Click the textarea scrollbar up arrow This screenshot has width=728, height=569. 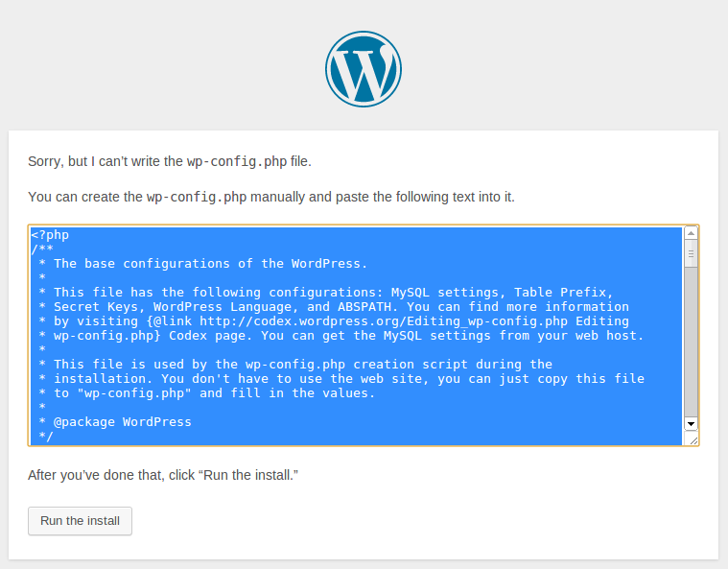click(691, 233)
